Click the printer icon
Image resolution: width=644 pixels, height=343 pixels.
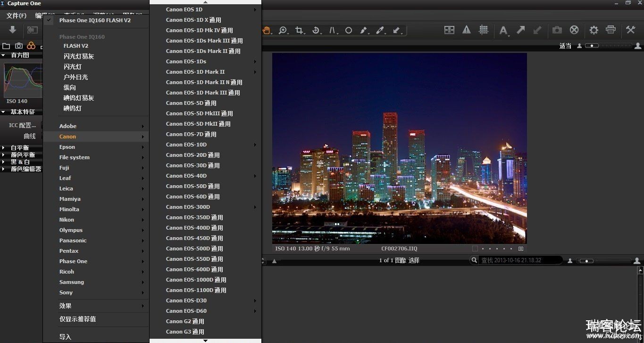[611, 30]
